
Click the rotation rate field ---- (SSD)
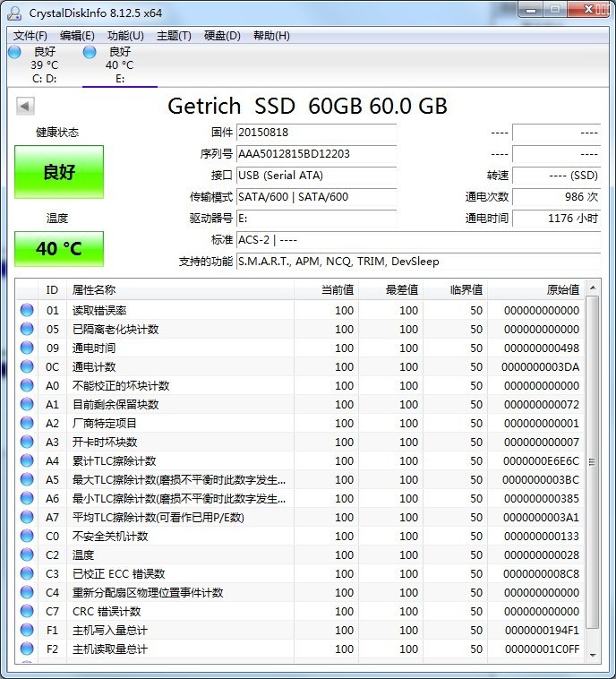tap(556, 176)
